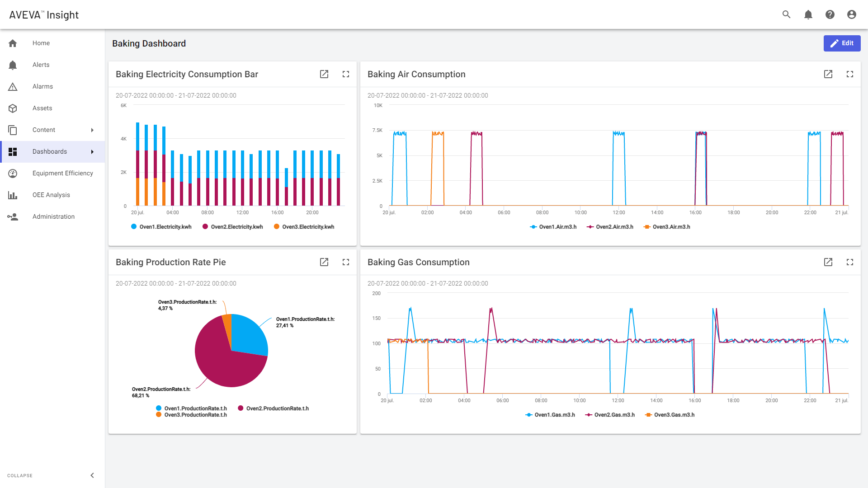Open the search icon in top bar
The height and width of the screenshot is (488, 868).
click(787, 14)
